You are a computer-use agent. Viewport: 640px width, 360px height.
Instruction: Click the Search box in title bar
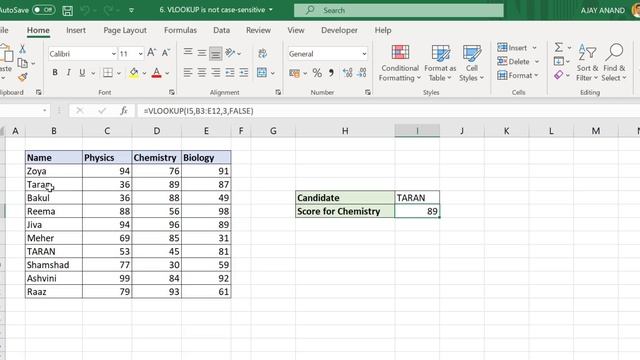pyautogui.click(x=398, y=10)
